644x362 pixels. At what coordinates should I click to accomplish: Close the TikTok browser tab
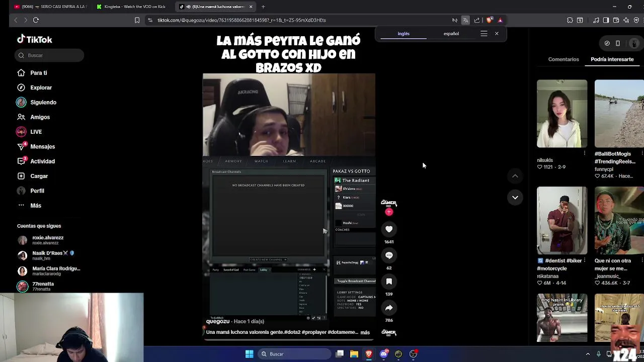click(x=251, y=7)
